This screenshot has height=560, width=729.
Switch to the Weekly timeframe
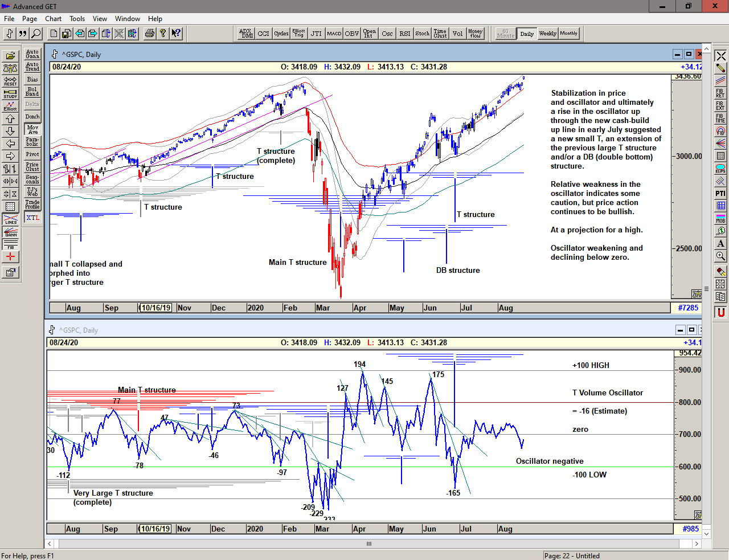[547, 34]
